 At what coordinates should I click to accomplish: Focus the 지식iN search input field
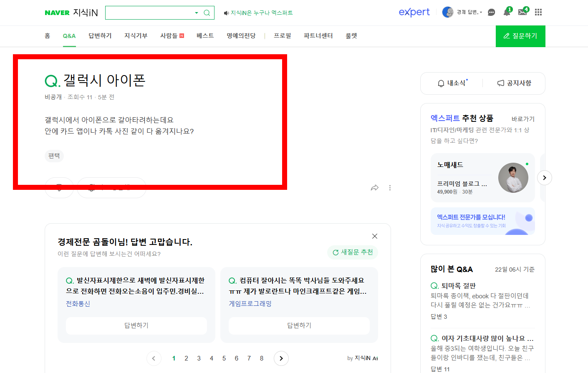click(x=149, y=13)
